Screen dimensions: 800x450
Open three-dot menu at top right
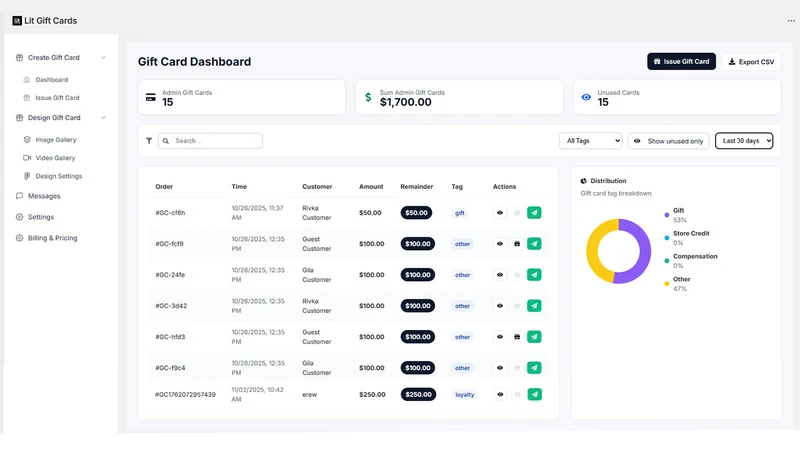click(791, 21)
